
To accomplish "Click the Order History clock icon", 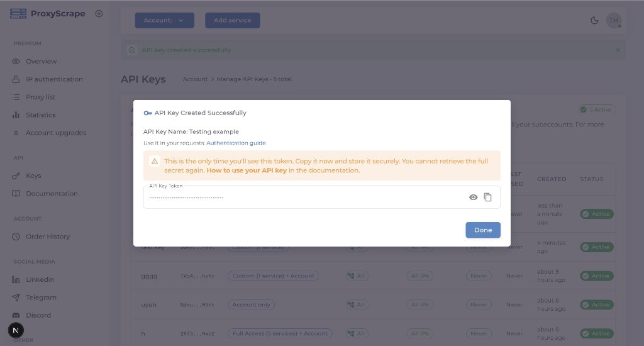I will tap(16, 237).
